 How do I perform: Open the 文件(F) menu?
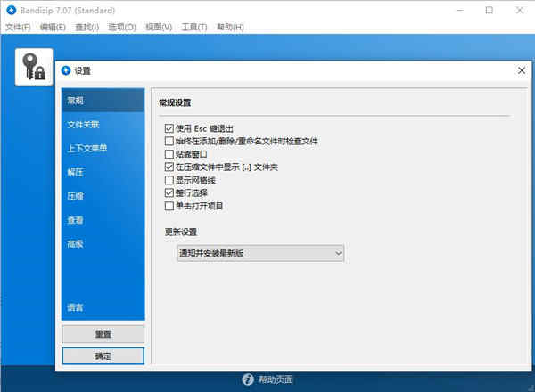pyautogui.click(x=18, y=27)
